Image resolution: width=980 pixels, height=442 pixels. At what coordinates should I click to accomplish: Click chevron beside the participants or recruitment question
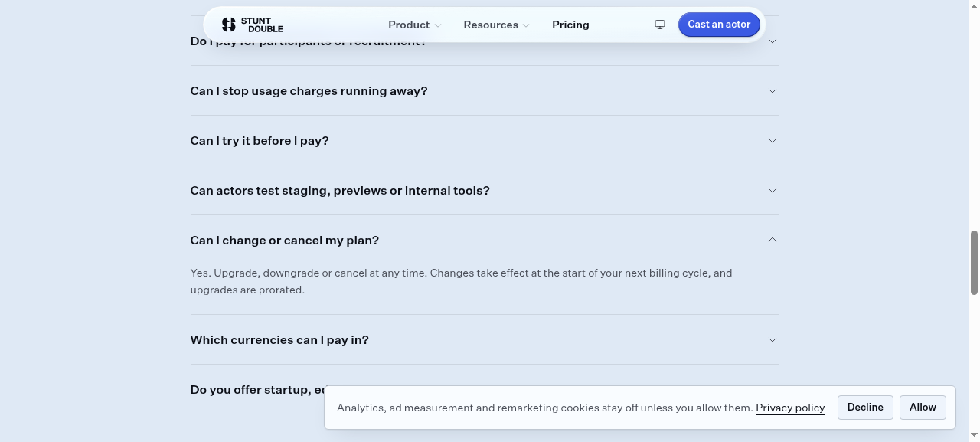[x=772, y=41]
